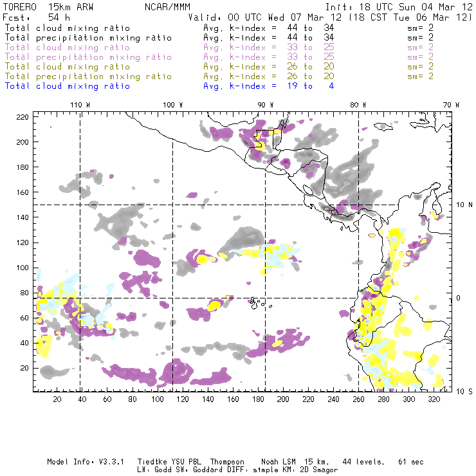Select the 70 W longitude label
Image resolution: width=476 pixels, height=476 pixels.
point(452,105)
